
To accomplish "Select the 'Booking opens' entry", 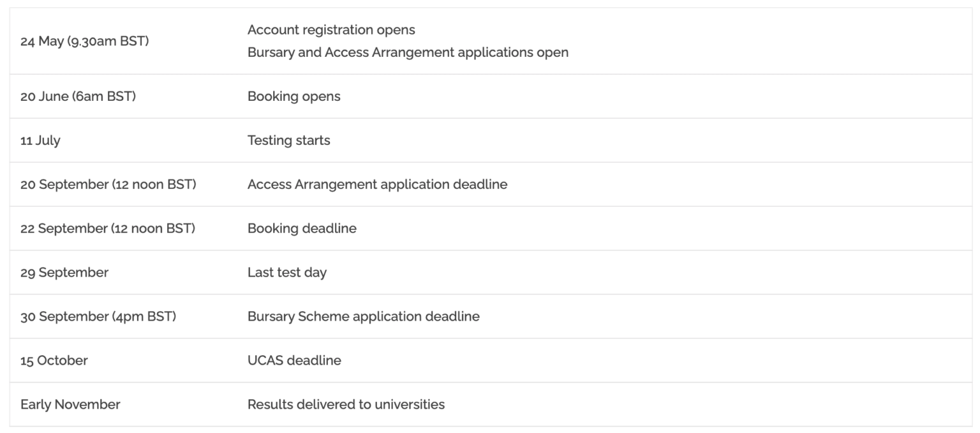I will coord(293,96).
